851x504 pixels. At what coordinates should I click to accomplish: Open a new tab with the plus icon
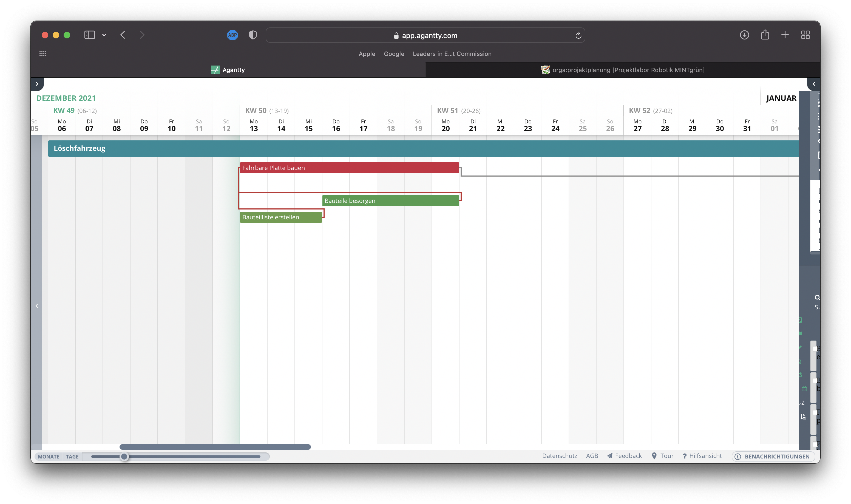click(x=785, y=35)
